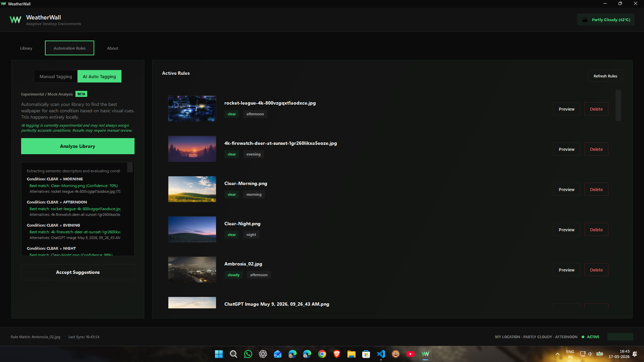This screenshot has width=644, height=362.
Task: Show hidden system tray icons
Action: pyautogui.click(x=557, y=354)
